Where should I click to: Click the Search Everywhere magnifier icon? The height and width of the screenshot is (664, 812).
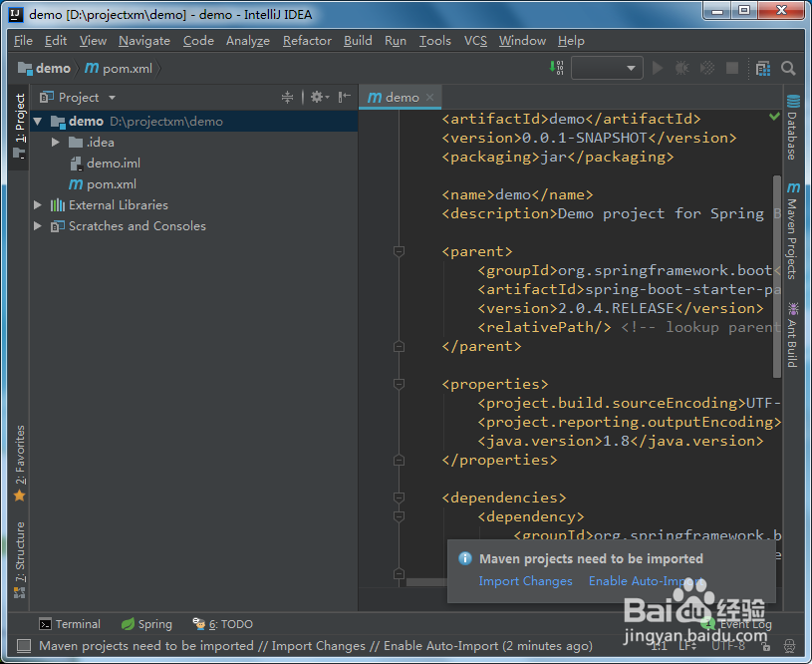[x=788, y=68]
